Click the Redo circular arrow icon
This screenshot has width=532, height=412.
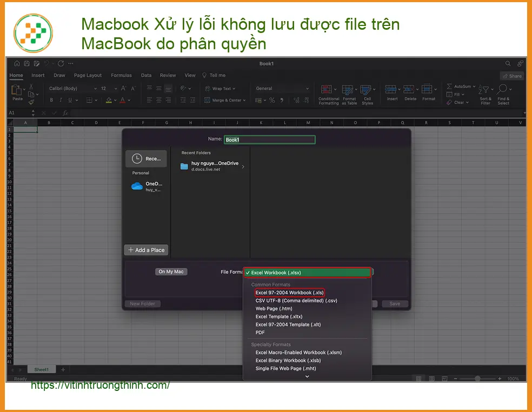(61, 63)
